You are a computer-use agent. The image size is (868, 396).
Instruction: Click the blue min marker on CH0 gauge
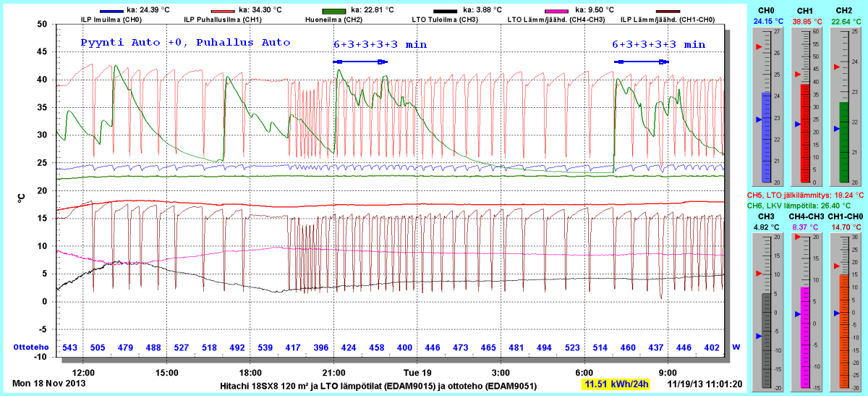[x=758, y=119]
